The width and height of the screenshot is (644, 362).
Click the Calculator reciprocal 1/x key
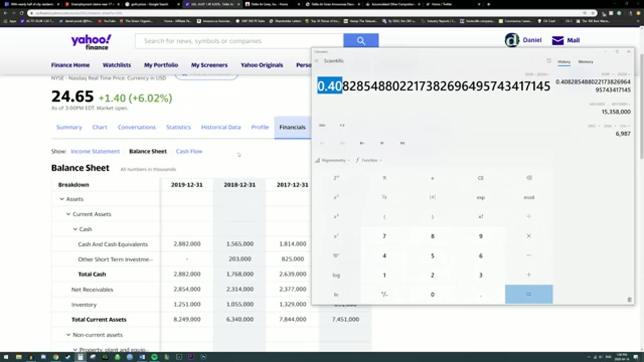click(x=384, y=198)
